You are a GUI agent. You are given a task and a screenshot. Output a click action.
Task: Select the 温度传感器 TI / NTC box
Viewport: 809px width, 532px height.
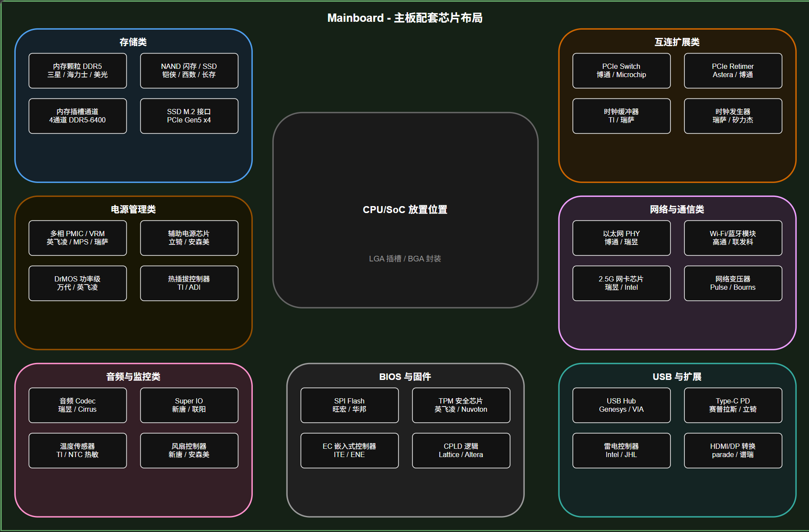(78, 451)
